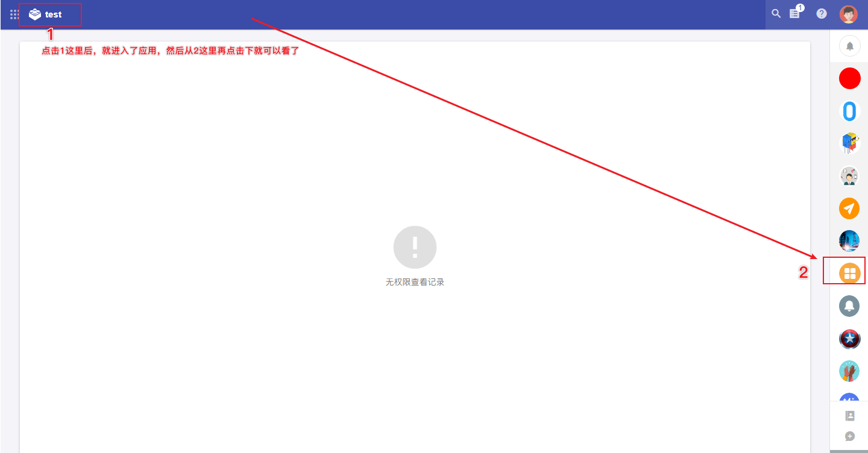Select the Captain America shield avatar
Viewport: 868px width, 453px height.
click(849, 339)
